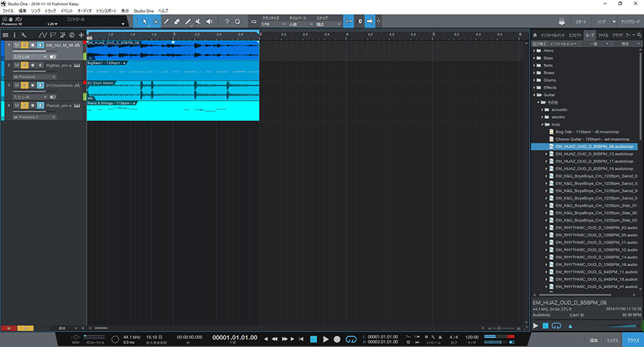Viewport: 644px width, 347px height.
Task: Toggle loop in the transport bar
Action: click(x=351, y=339)
